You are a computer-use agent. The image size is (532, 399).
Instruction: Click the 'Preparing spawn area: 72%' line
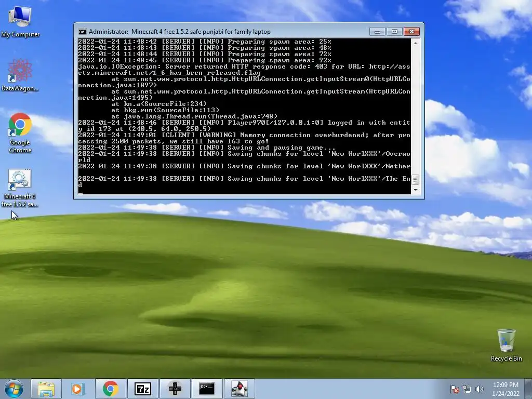click(x=205, y=54)
